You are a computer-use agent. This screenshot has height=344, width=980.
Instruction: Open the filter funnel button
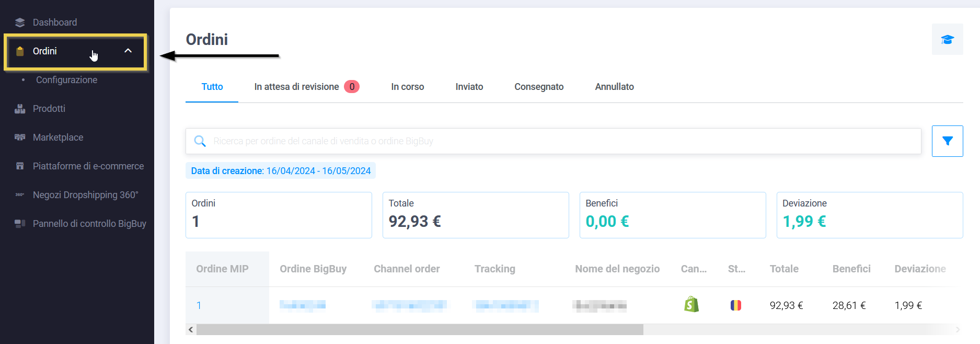click(947, 141)
